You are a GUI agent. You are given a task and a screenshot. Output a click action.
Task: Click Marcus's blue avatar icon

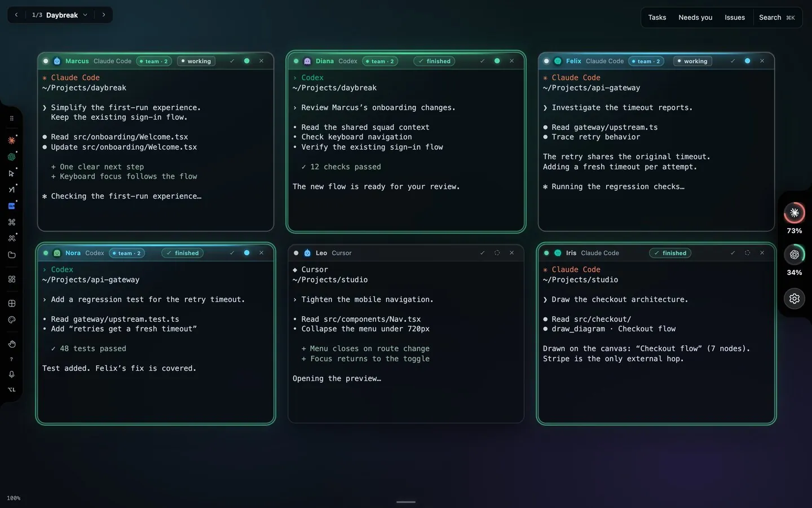pos(57,61)
